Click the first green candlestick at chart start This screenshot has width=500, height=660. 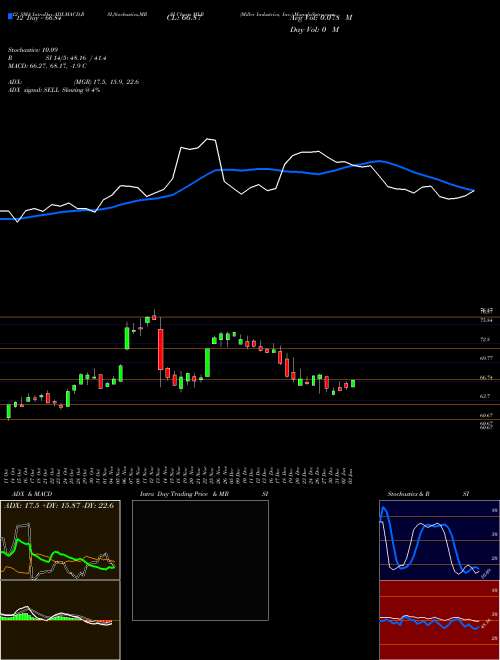8,411
